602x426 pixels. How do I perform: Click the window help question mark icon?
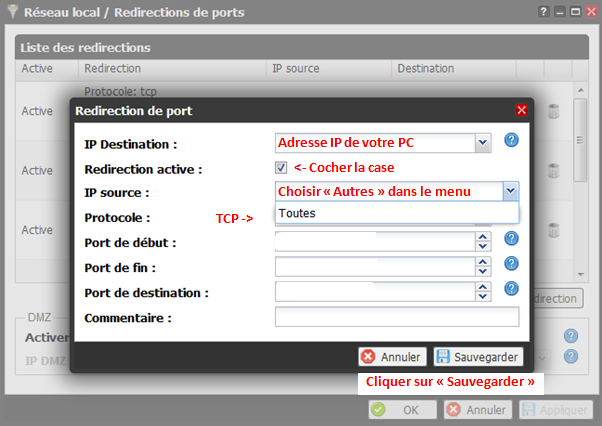(x=545, y=13)
